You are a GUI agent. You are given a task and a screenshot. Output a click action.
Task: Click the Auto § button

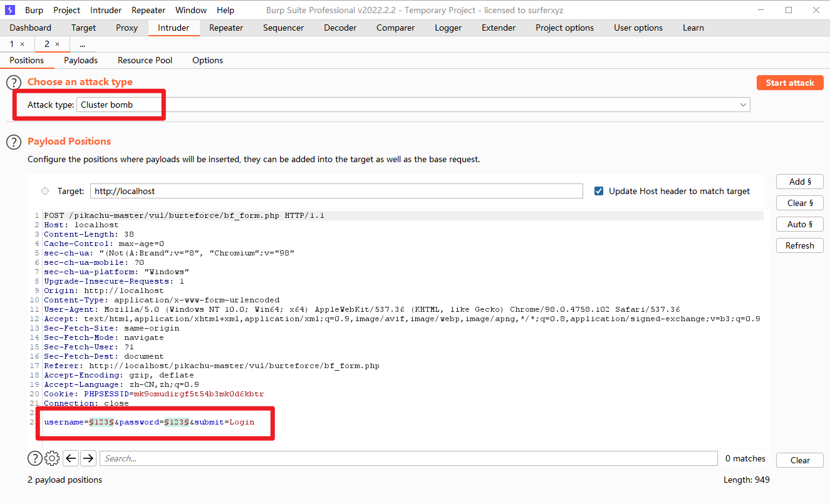click(x=799, y=225)
